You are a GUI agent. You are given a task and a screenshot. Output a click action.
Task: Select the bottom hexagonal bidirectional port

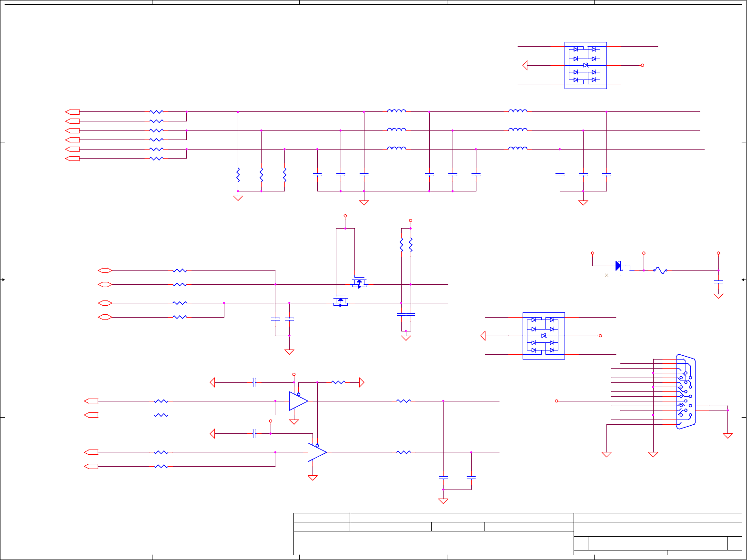coord(105,317)
